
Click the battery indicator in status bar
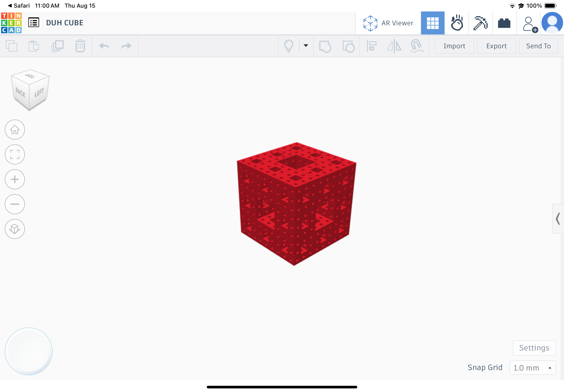coord(550,6)
